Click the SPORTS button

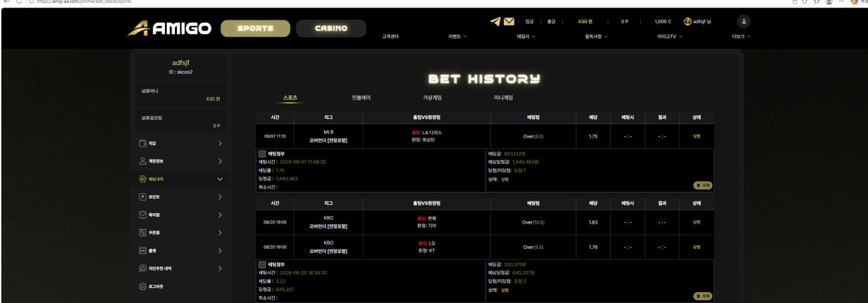click(x=256, y=28)
